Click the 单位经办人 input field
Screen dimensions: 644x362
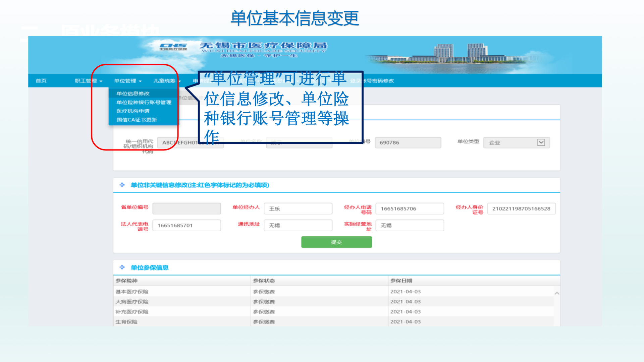click(298, 208)
